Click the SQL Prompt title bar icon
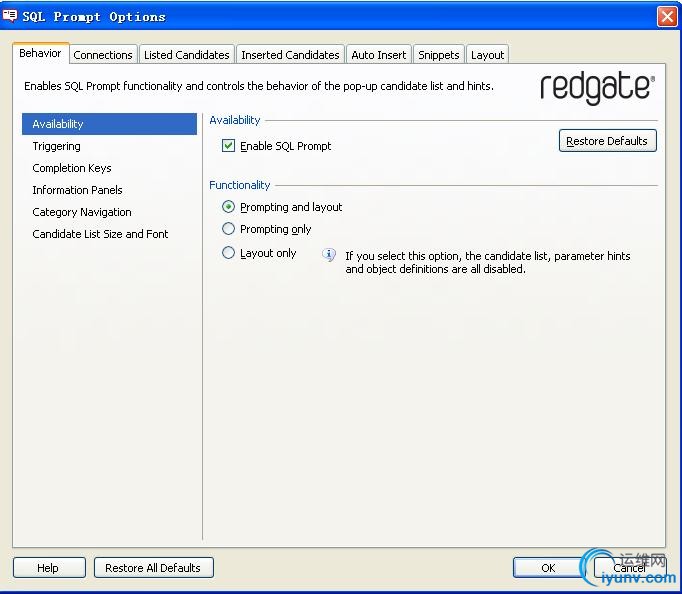The width and height of the screenshot is (682, 594). coord(10,16)
